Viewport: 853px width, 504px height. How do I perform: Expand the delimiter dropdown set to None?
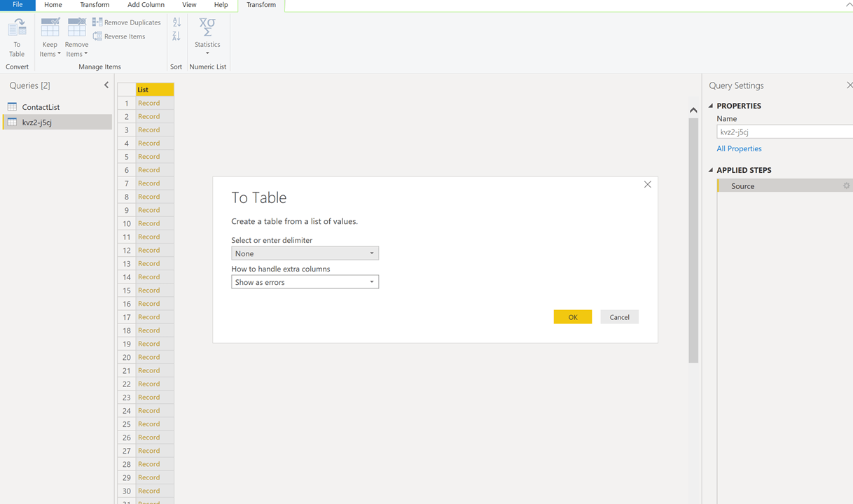coord(305,253)
